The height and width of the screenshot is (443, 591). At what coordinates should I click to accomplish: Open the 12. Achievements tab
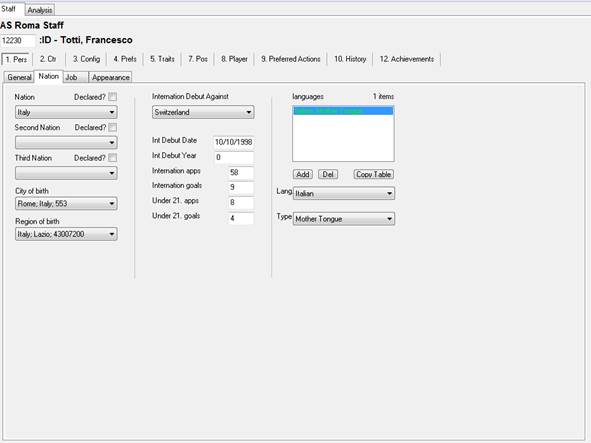coord(407,59)
